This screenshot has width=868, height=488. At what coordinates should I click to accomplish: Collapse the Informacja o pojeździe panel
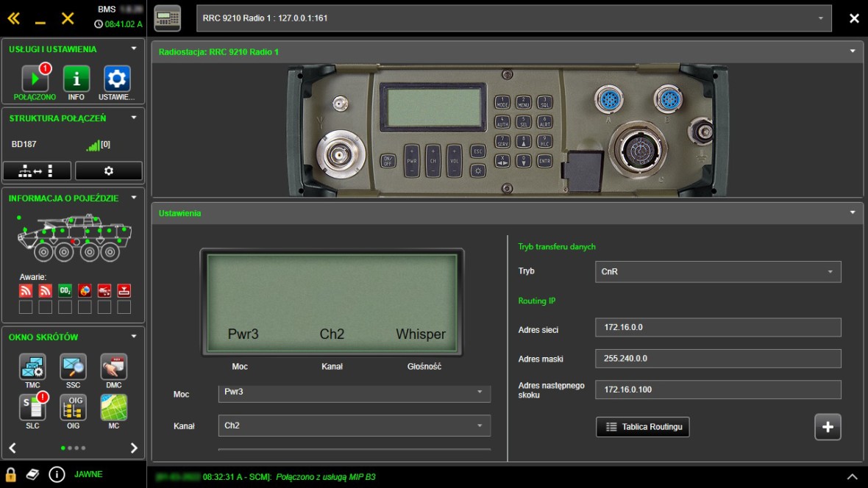[x=133, y=198]
